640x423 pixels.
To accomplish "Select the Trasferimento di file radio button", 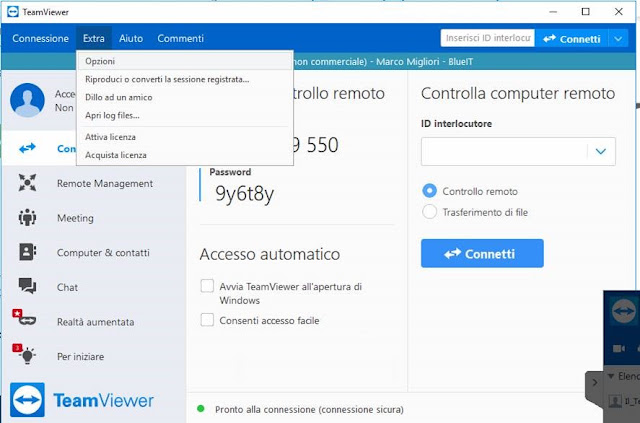I will pyautogui.click(x=429, y=212).
